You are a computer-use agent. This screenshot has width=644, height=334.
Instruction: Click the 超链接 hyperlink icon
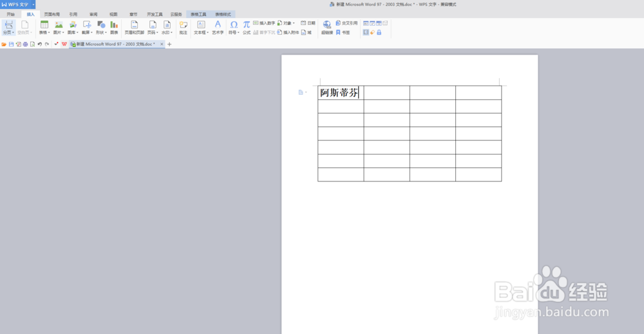(327, 25)
